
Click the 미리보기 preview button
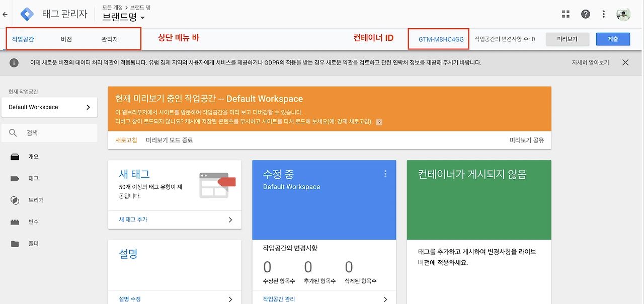coord(567,39)
